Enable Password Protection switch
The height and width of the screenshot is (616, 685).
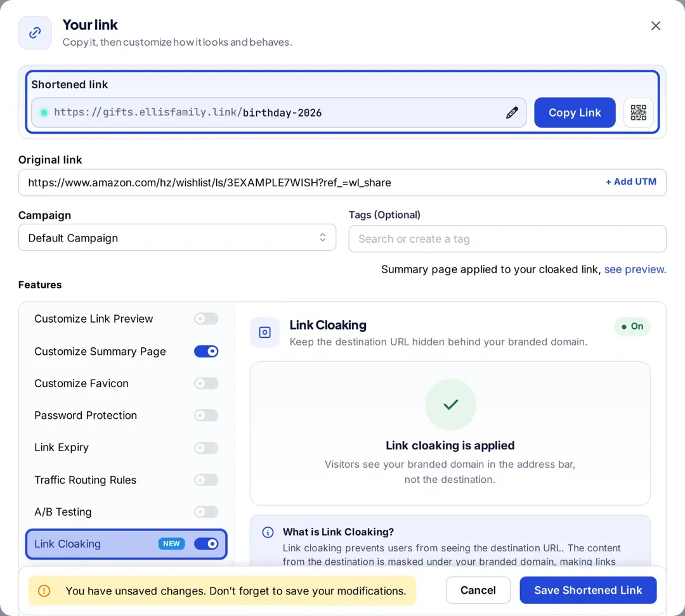(x=206, y=415)
